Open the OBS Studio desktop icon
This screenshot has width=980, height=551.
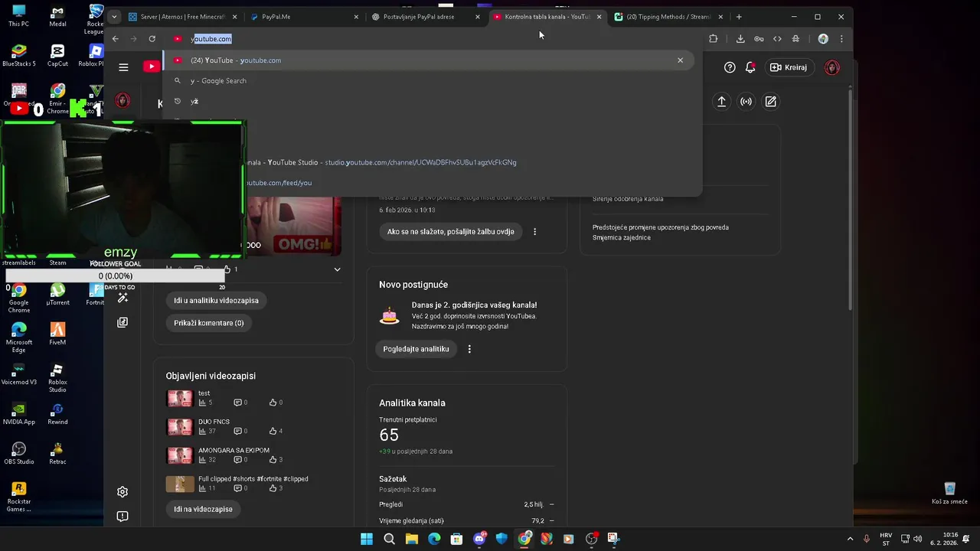pyautogui.click(x=19, y=453)
